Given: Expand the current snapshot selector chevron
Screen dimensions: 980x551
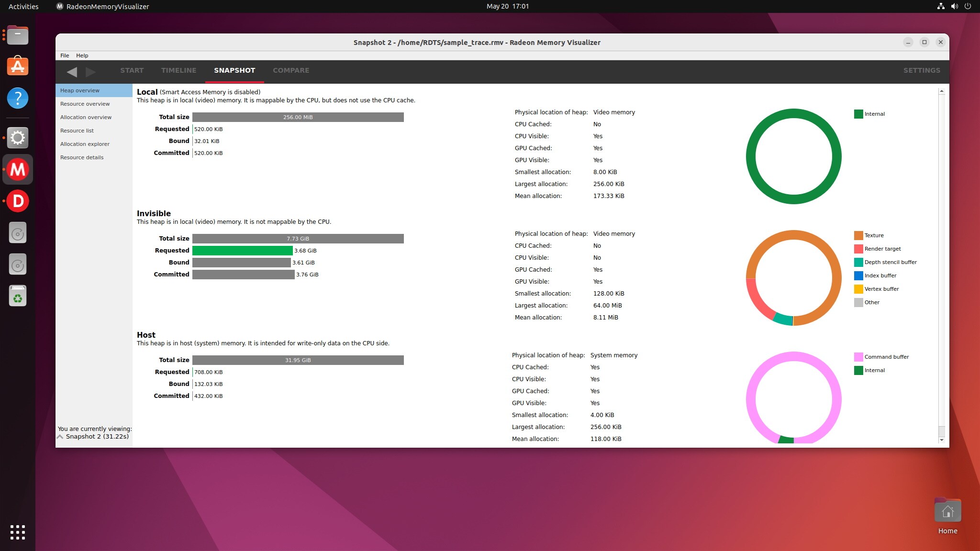Looking at the screenshot, I should [60, 437].
